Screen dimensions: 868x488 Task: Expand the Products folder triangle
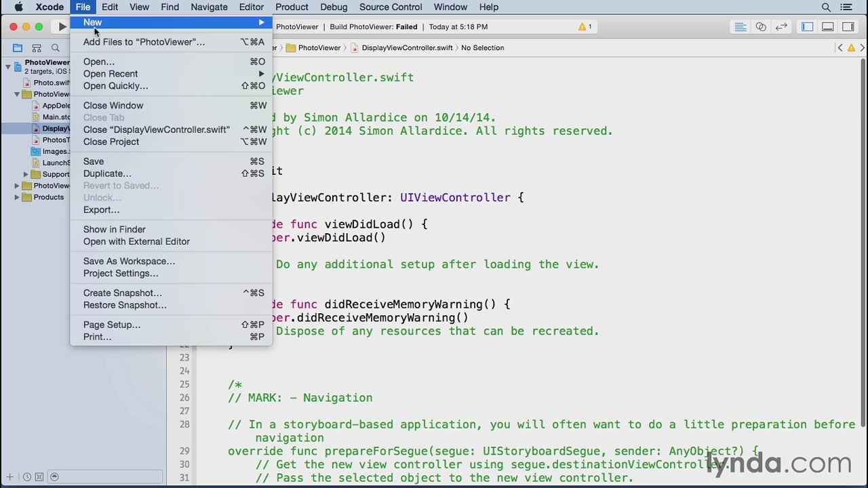click(x=17, y=197)
